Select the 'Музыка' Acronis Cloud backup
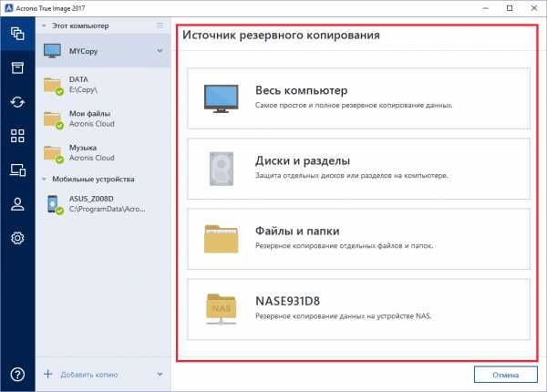 tap(102, 152)
